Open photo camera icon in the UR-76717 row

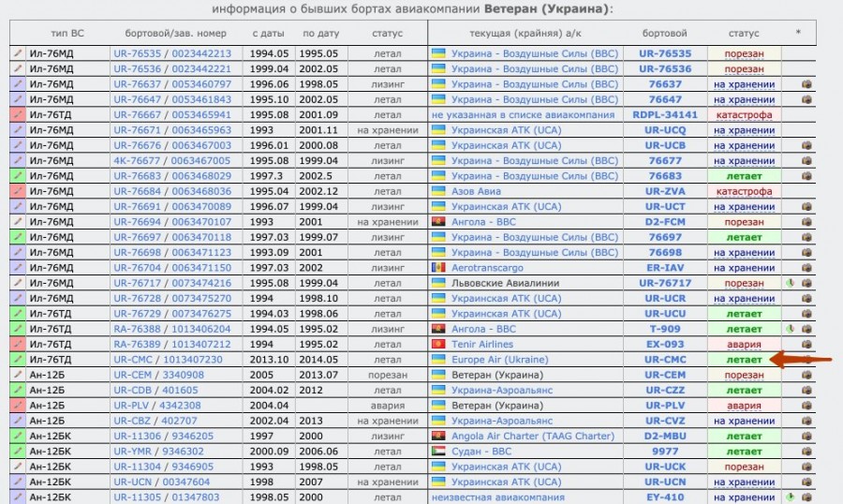[806, 283]
